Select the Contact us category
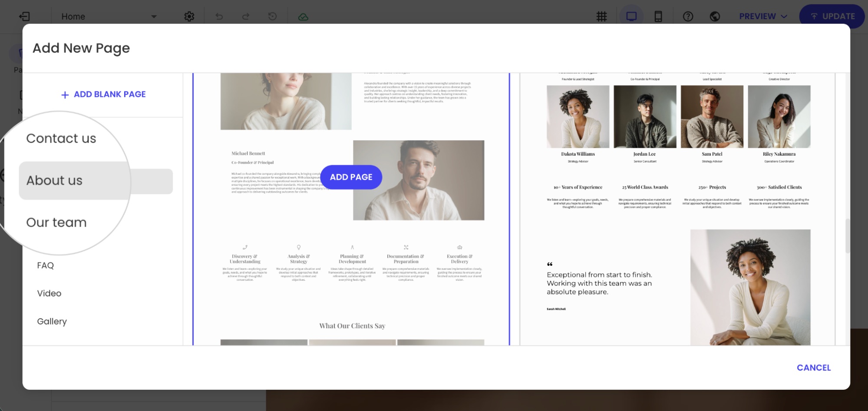The image size is (868, 411). 61,139
